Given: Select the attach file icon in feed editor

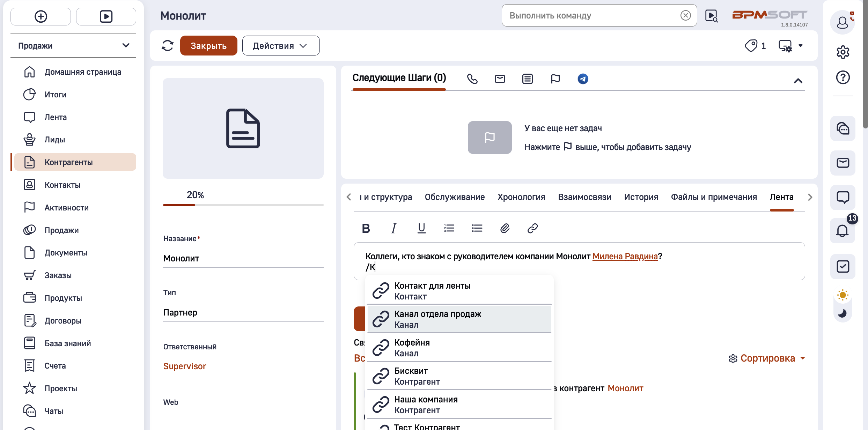Looking at the screenshot, I should (505, 228).
